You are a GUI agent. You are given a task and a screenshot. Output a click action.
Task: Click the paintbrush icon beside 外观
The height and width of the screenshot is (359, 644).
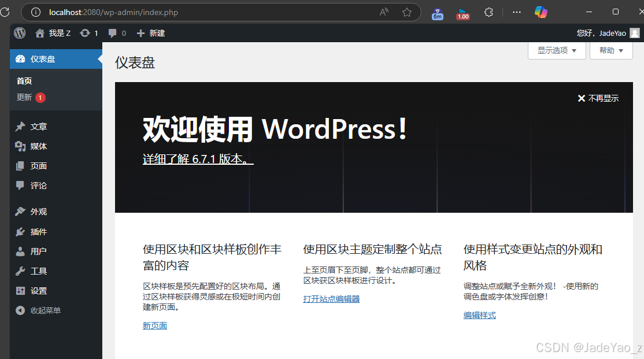coord(20,212)
